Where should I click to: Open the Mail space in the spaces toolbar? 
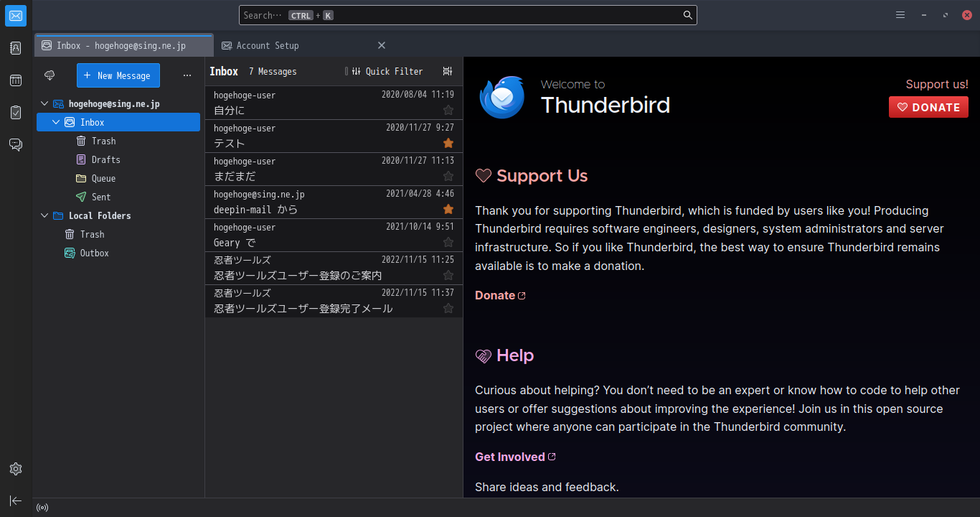pos(16,16)
